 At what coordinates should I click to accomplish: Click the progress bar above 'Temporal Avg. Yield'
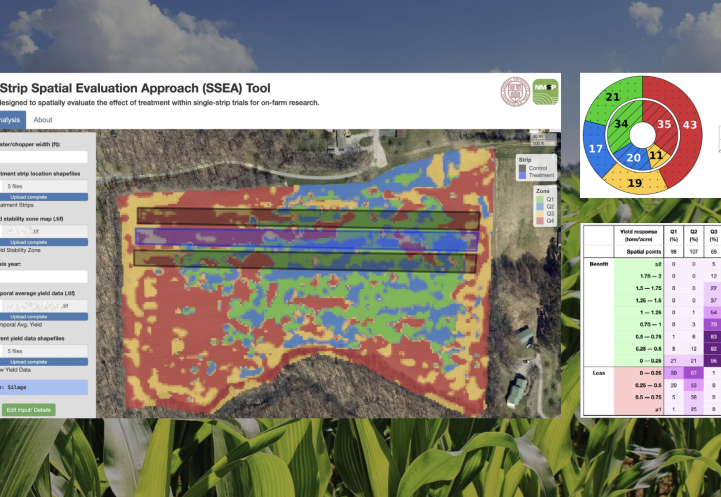click(44, 316)
